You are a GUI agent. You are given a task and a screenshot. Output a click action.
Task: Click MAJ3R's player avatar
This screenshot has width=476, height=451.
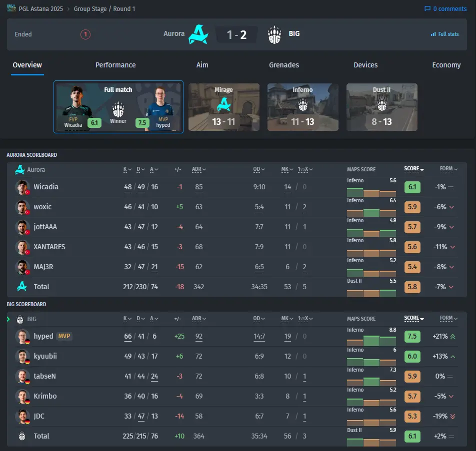click(x=22, y=267)
